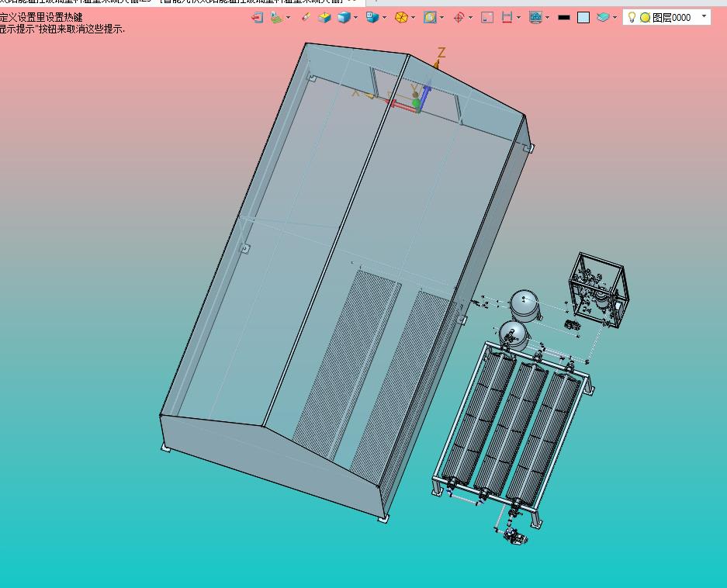Screen dimensions: 727x588
Task: Click the green origin sphere of triad
Action: click(417, 103)
